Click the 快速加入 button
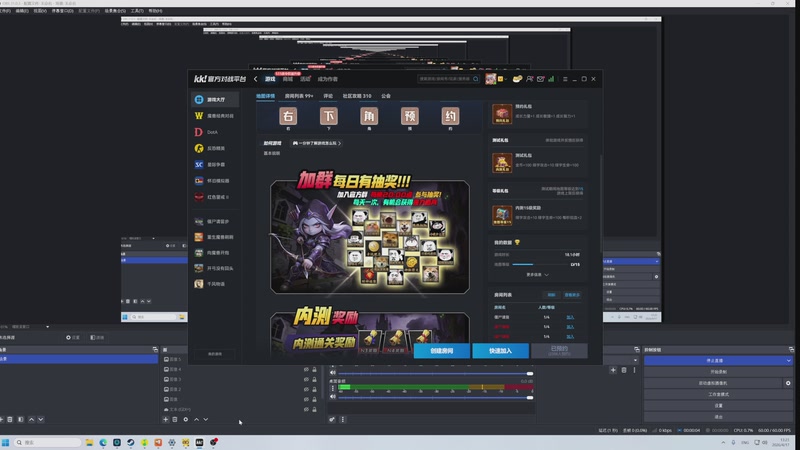 coord(501,351)
